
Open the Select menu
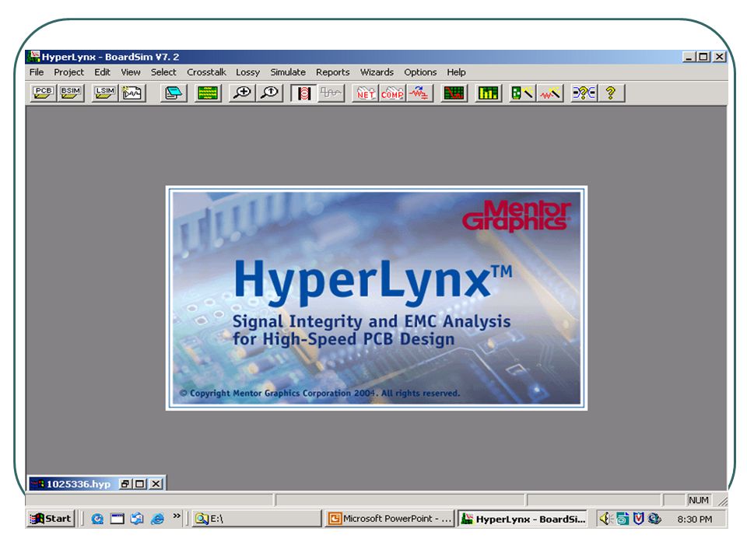click(x=163, y=72)
